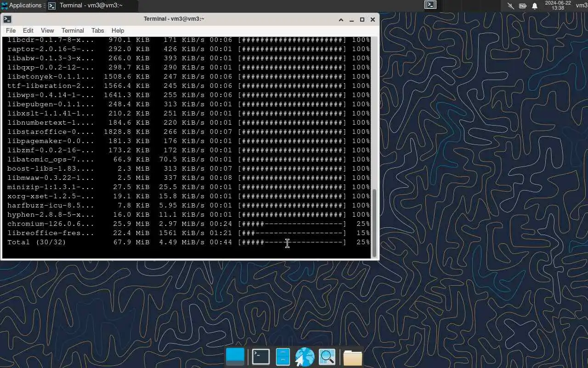Click the text 'libzmf-0.0.2-16-...'

(51, 150)
